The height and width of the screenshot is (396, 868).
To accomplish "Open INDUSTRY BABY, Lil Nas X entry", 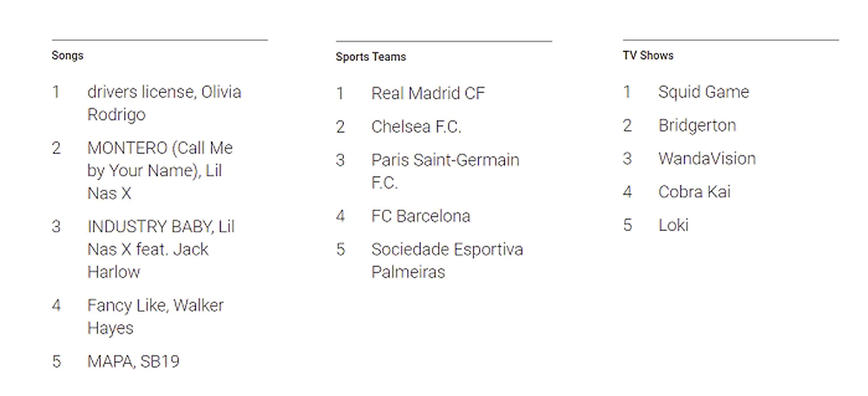I will tap(161, 249).
